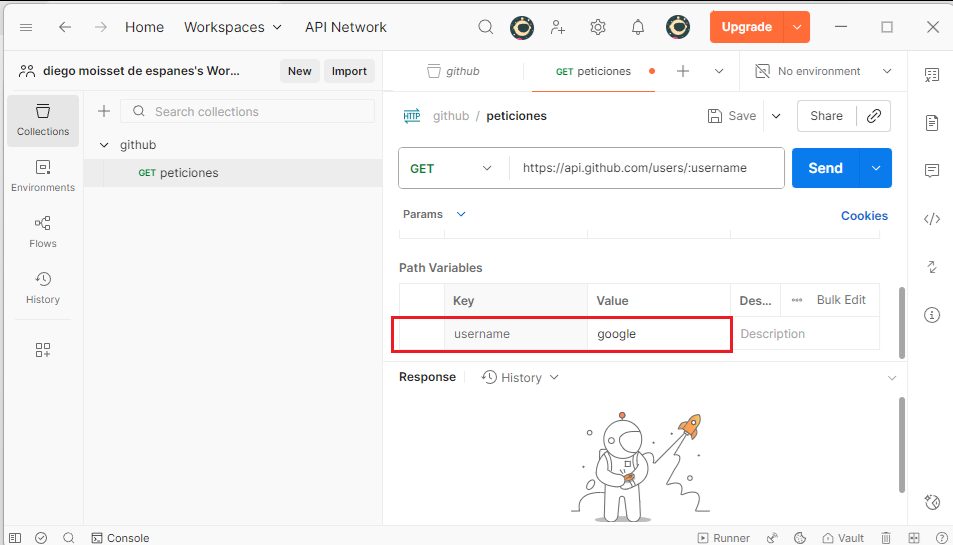Open the Collections sidebar panel
The height and width of the screenshot is (545, 953).
coord(43,120)
